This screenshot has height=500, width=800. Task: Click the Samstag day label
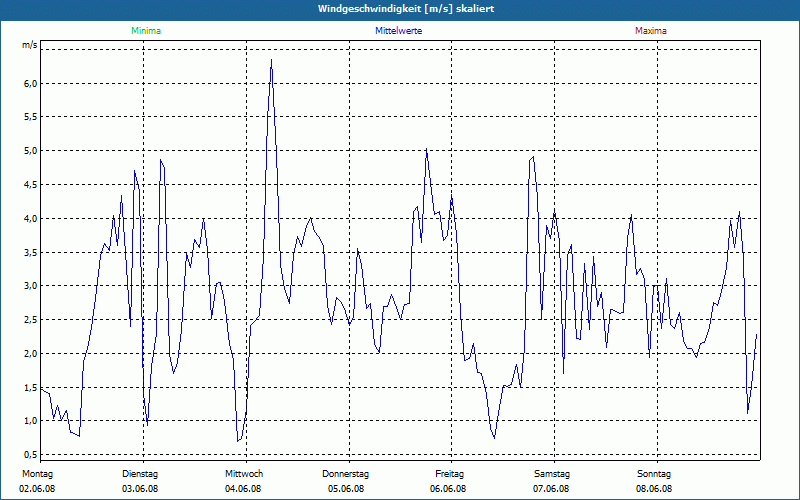click(x=552, y=474)
